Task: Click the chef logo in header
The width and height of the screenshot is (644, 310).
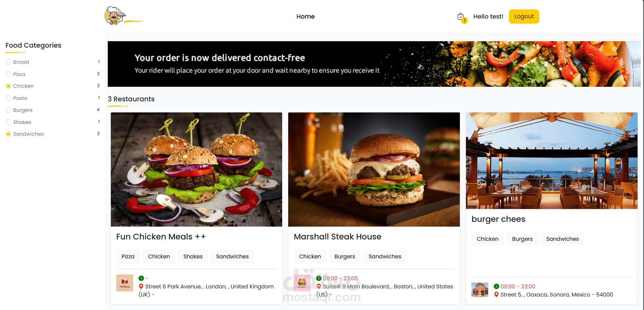Action: [123, 16]
